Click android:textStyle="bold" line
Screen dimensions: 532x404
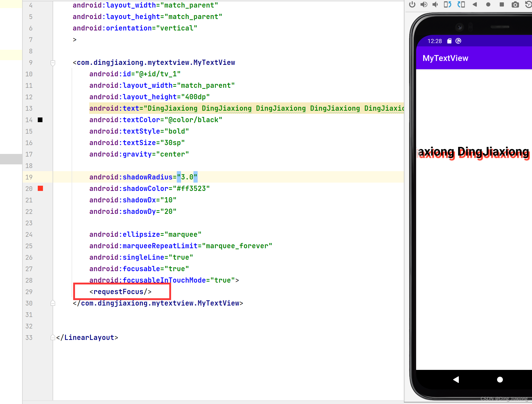click(x=139, y=131)
